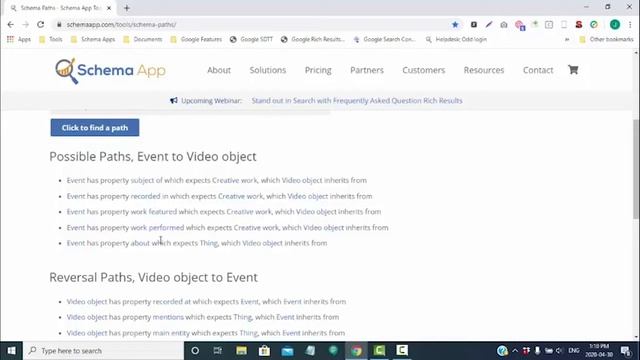Open the Apps grid in bookmarks bar

19,39
